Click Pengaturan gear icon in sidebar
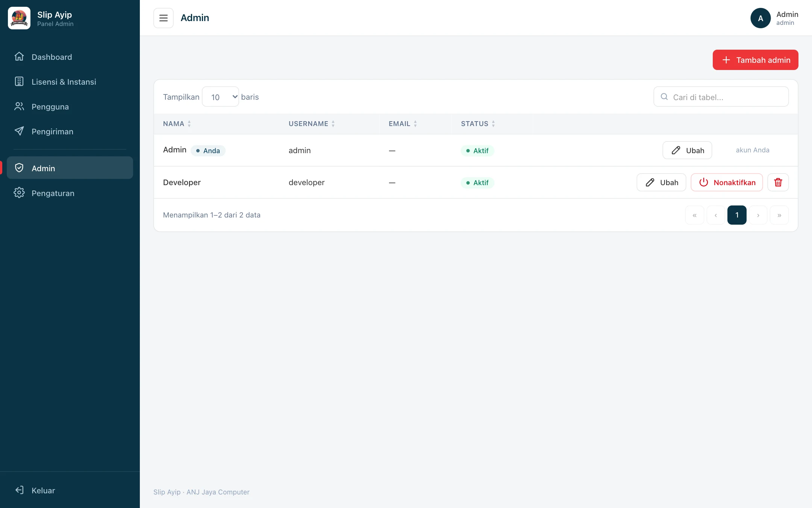Viewport: 812px width, 508px height. click(x=19, y=193)
